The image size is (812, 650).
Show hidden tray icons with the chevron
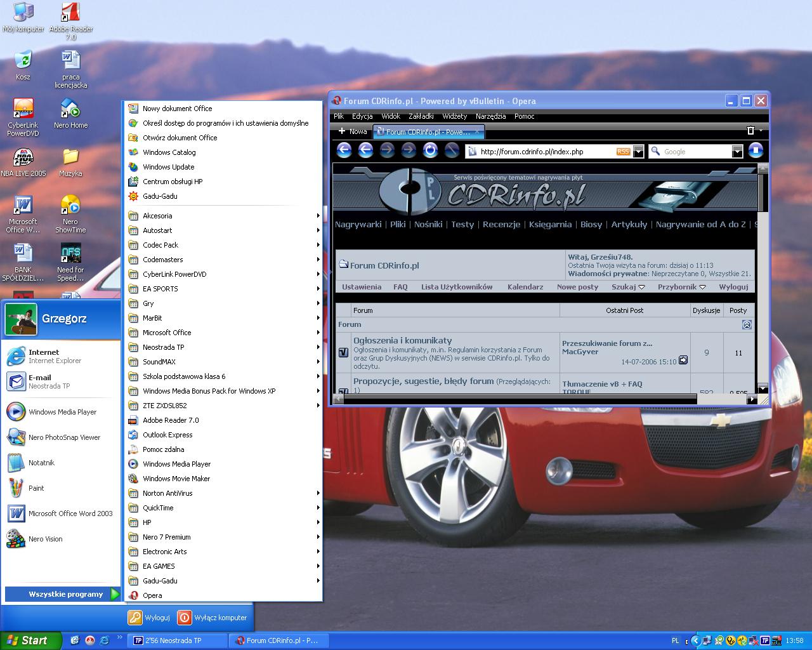pyautogui.click(x=695, y=640)
